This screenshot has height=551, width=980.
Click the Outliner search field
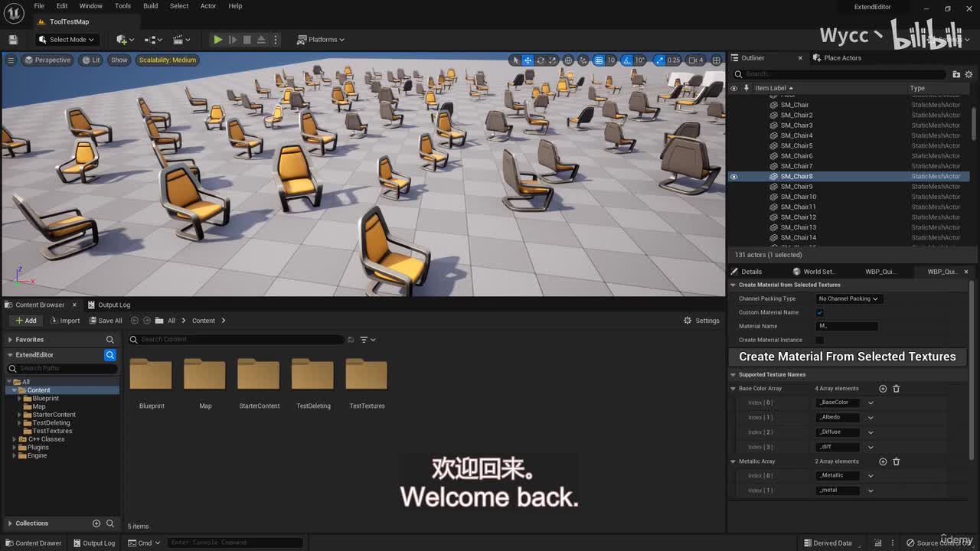[840, 74]
